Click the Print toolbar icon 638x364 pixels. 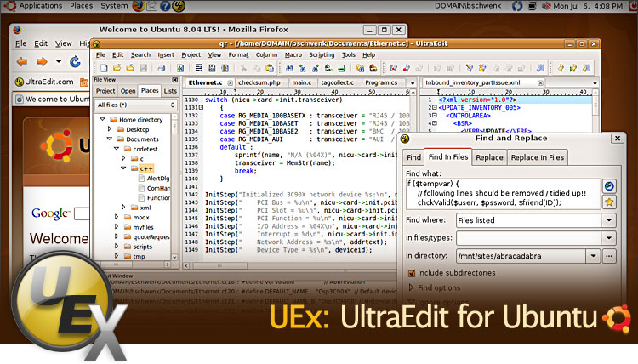(x=161, y=68)
